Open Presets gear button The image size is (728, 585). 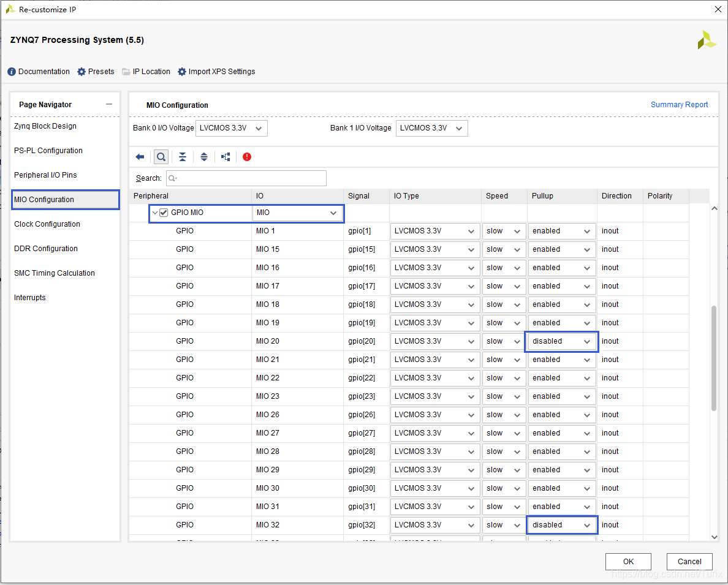click(96, 72)
